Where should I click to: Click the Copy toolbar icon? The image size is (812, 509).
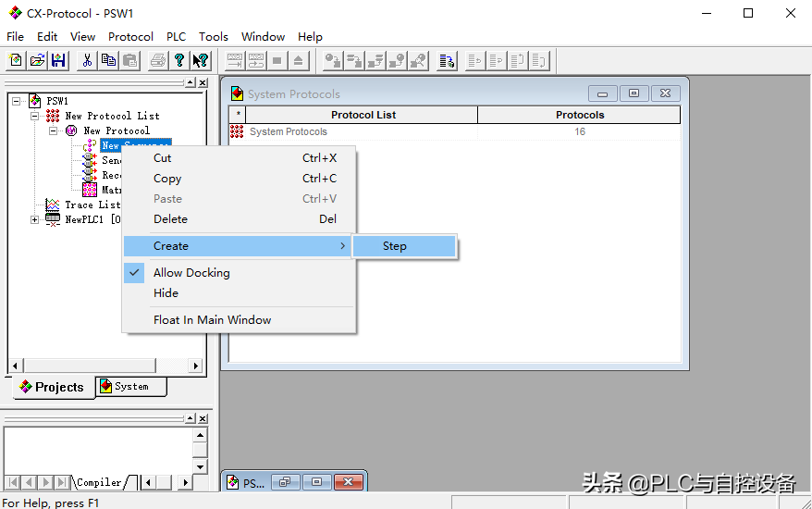tap(108, 61)
